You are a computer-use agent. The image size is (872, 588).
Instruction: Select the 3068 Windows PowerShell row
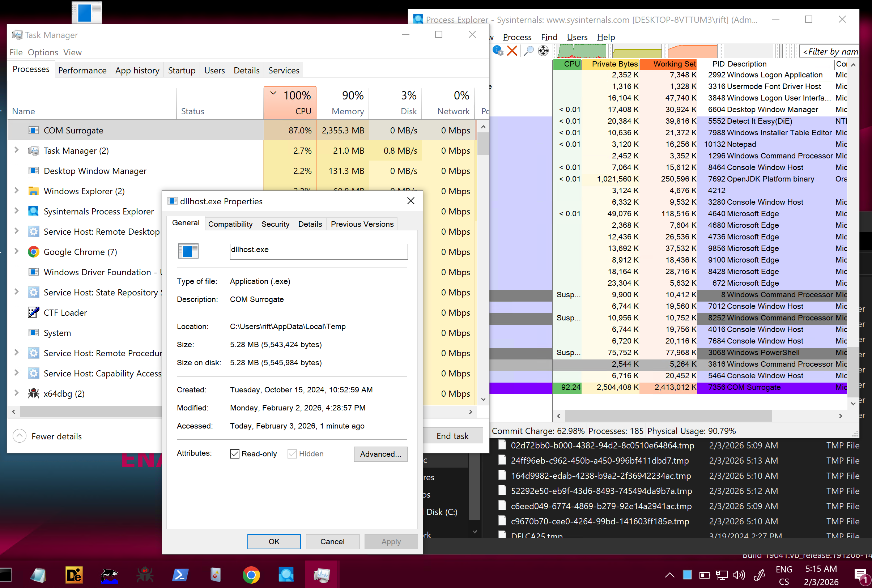tap(668, 353)
